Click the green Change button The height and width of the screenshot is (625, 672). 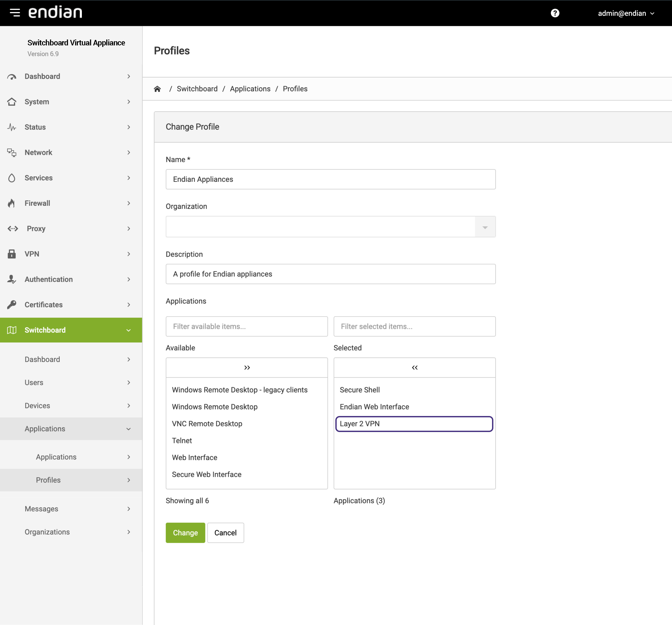tap(185, 533)
